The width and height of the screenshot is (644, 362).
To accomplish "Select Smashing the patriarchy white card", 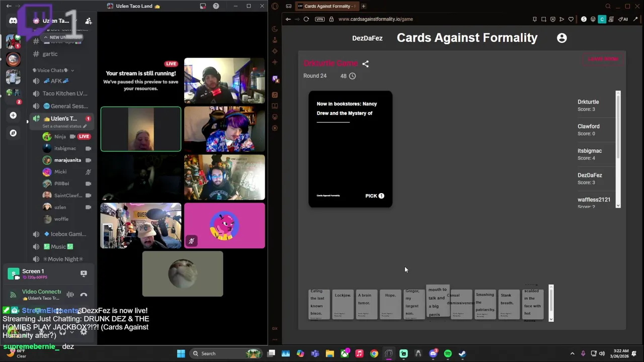I will pyautogui.click(x=485, y=304).
